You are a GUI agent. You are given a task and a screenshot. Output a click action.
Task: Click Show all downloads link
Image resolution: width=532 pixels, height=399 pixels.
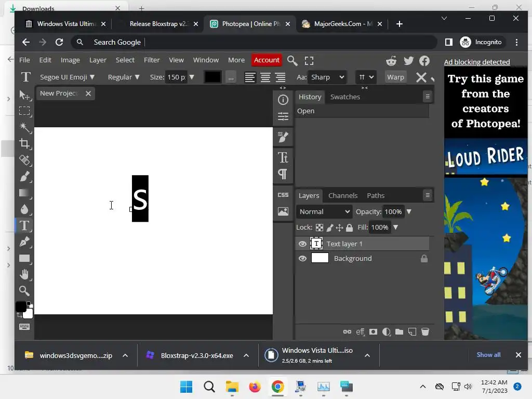[x=488, y=355]
